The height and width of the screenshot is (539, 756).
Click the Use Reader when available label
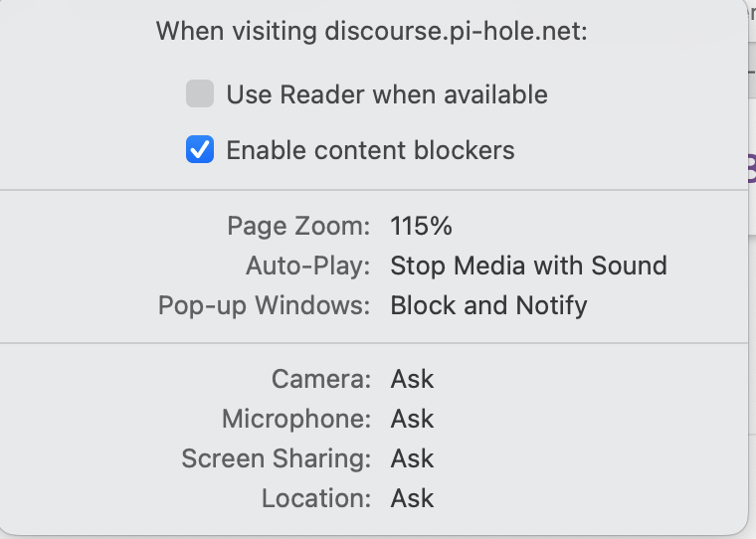pyautogui.click(x=386, y=94)
